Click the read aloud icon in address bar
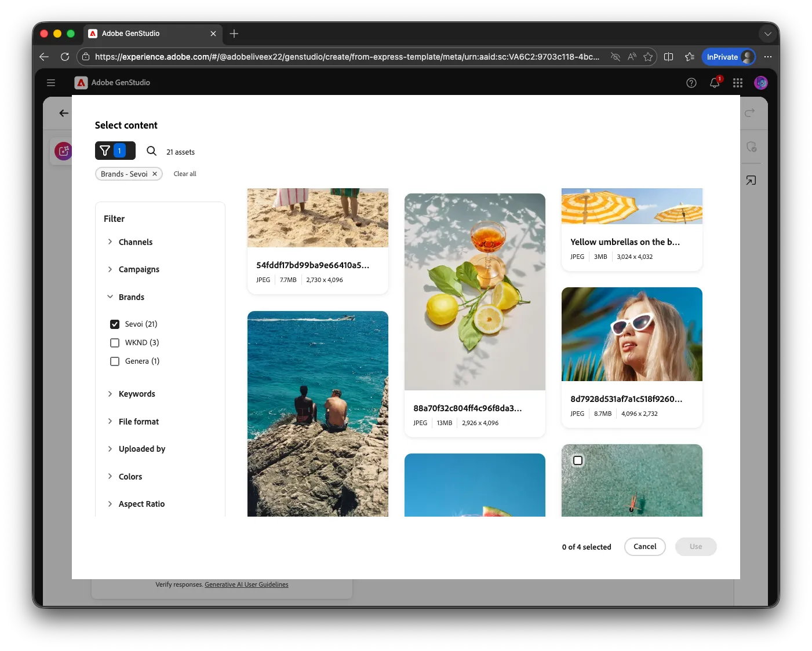Image resolution: width=812 pixels, height=651 pixels. 632,57
